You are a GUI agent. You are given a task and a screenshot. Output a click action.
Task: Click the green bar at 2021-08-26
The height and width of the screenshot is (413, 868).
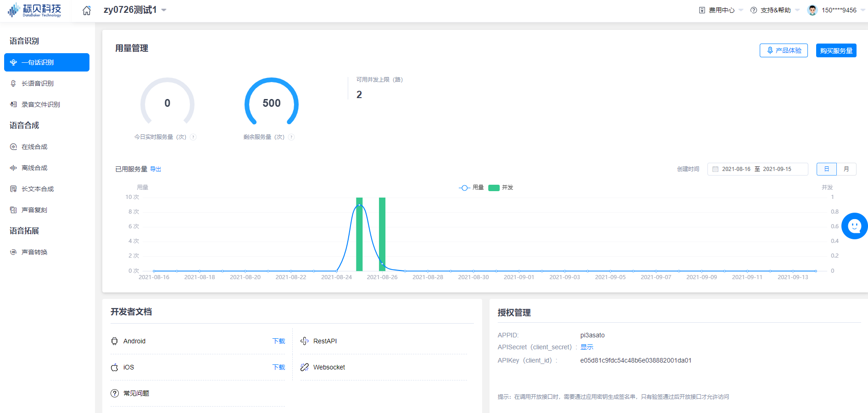click(x=382, y=234)
